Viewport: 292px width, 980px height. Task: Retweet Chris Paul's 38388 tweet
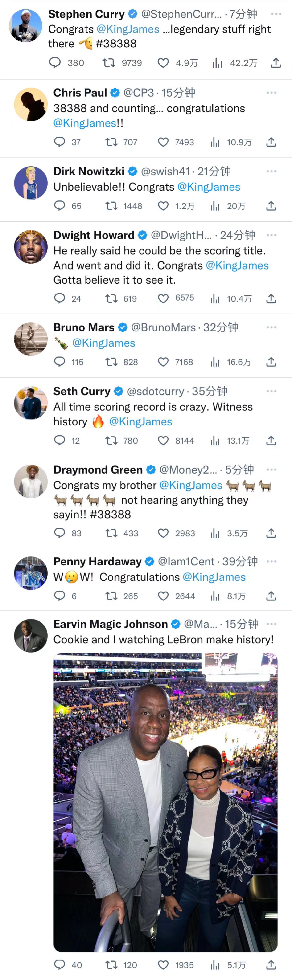111,142
